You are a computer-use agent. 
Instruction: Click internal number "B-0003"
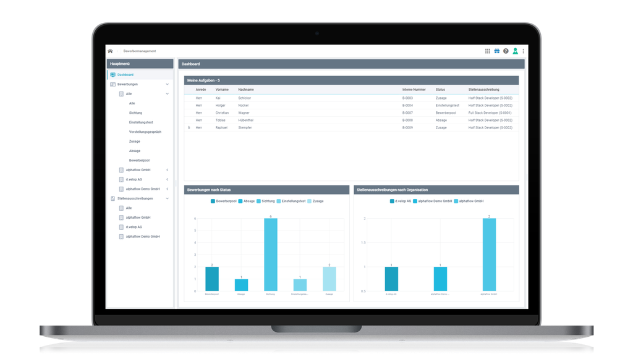(x=407, y=98)
